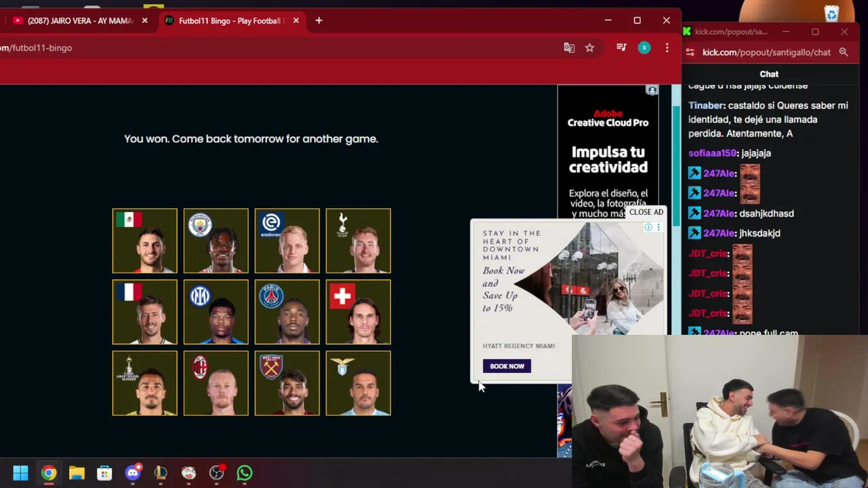Select the Switzerland flag player card
This screenshot has height=488, width=868.
click(358, 312)
